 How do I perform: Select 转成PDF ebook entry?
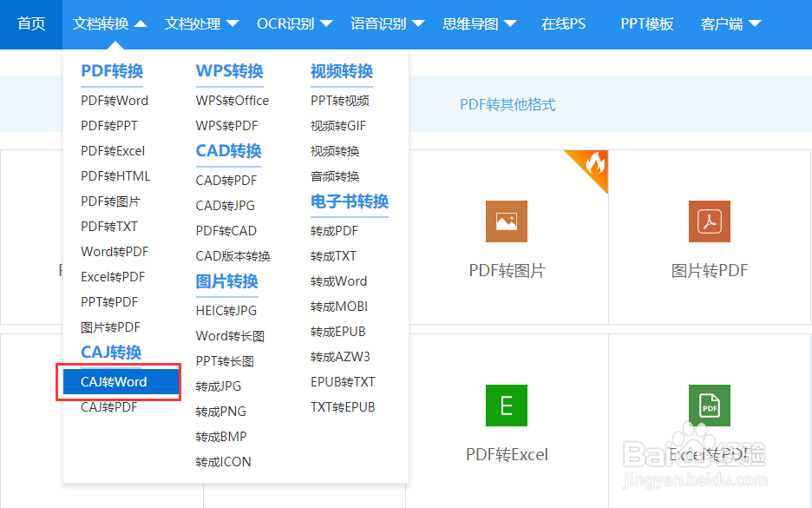pos(334,231)
